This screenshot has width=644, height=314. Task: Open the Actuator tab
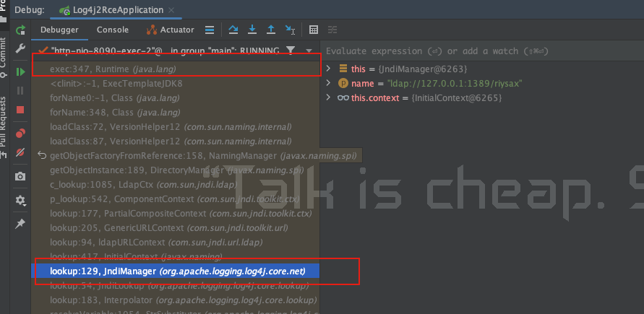(x=171, y=30)
